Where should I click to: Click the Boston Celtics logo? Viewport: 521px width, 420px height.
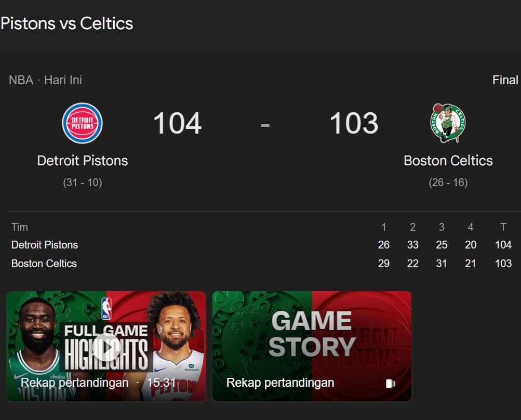click(x=448, y=123)
